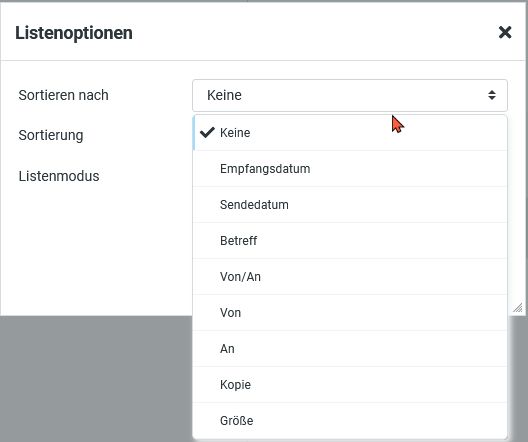The height and width of the screenshot is (442, 528).
Task: Select the Von sort option
Action: pos(350,313)
